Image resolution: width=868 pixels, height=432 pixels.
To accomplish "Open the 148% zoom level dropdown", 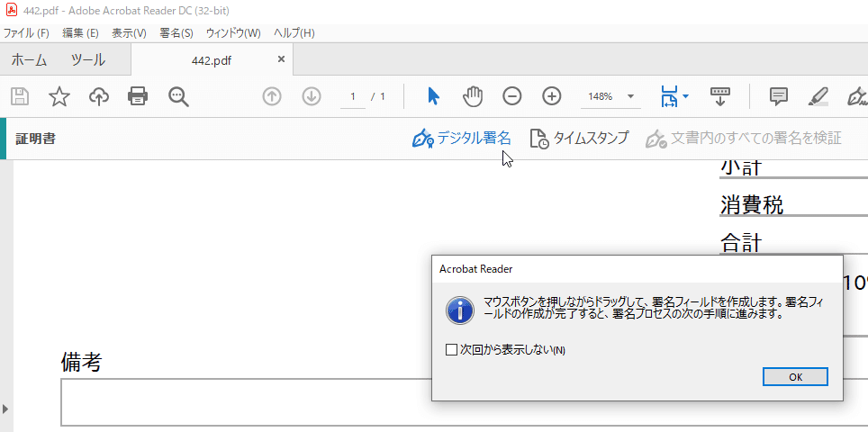I will click(630, 96).
